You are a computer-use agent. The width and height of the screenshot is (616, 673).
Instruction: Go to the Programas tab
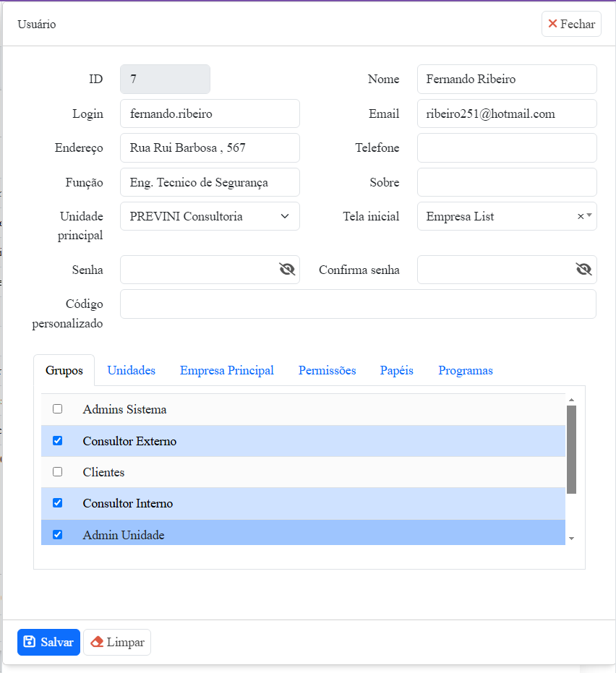(x=465, y=370)
